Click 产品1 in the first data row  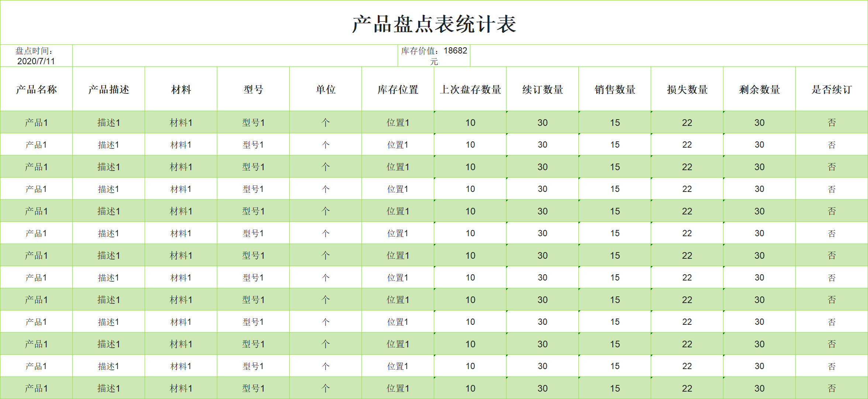[36, 122]
